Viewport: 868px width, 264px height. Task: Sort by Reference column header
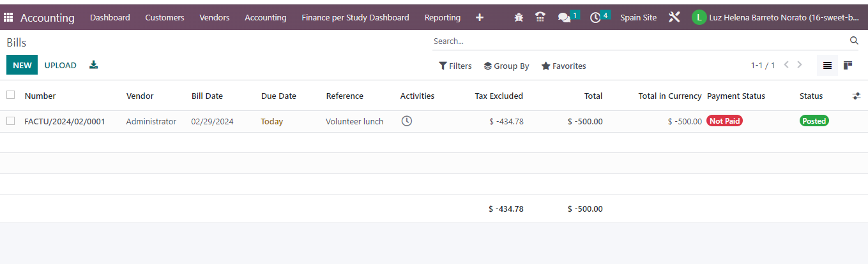[344, 96]
